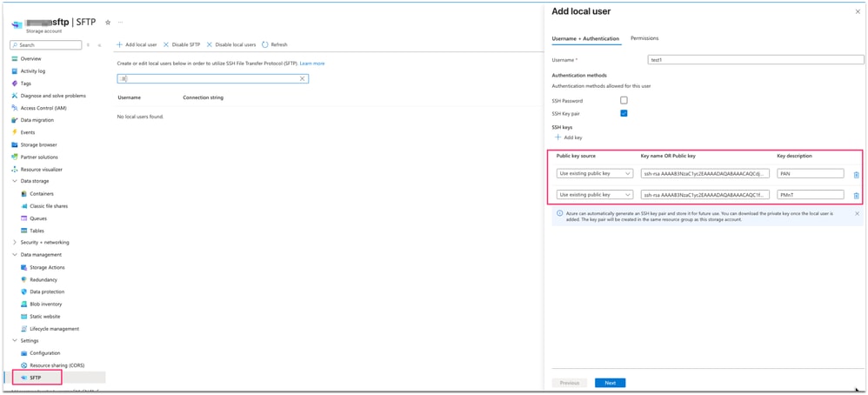Click the PMnT key description field
Screen dimensions: 868x395
[811, 194]
